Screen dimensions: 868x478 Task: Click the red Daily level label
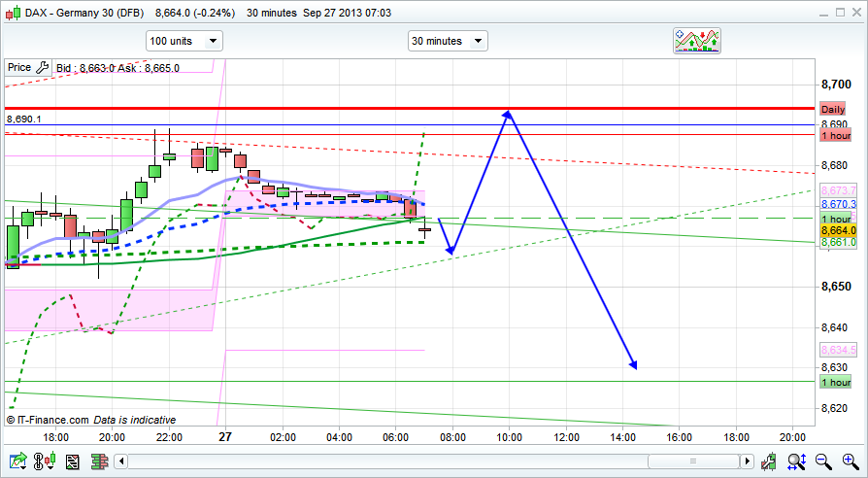(x=833, y=109)
